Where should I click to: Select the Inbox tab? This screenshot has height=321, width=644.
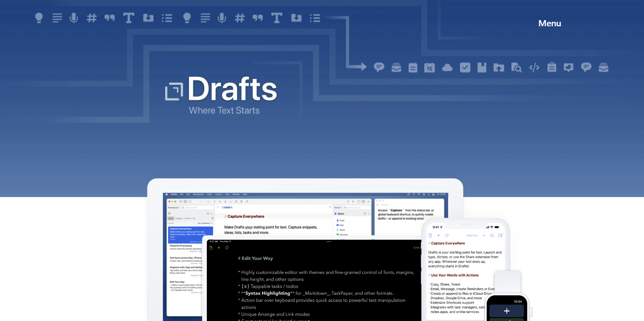click(x=171, y=218)
